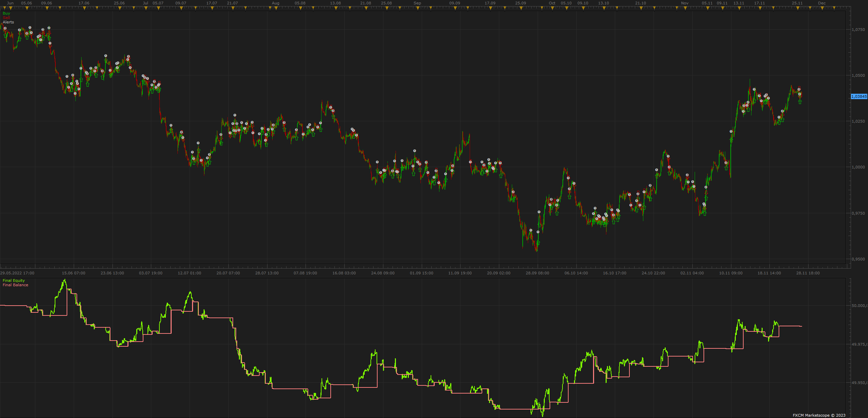Click the '16.10 17:00' date label
Viewport: 868px width, 418px height.
614,273
